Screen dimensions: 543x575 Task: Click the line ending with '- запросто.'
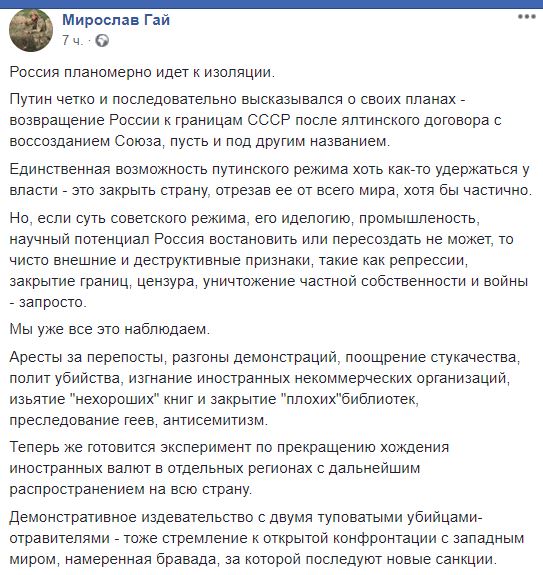tap(48, 303)
